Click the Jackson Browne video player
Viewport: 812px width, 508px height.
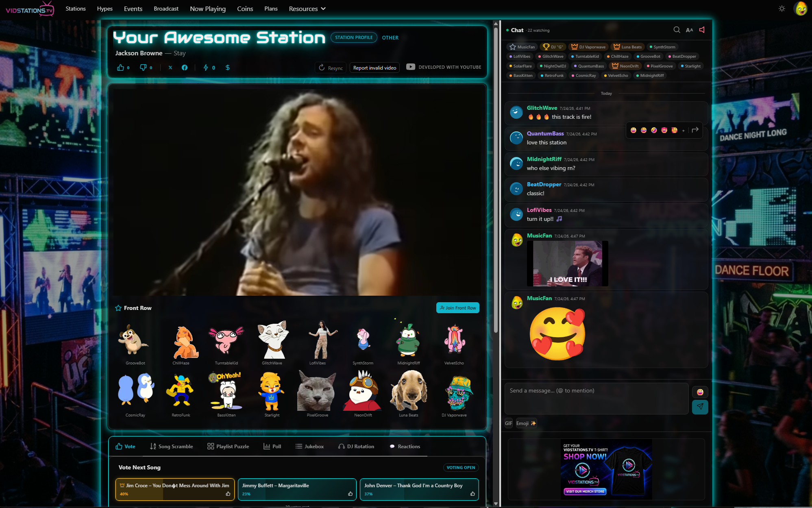(297, 192)
